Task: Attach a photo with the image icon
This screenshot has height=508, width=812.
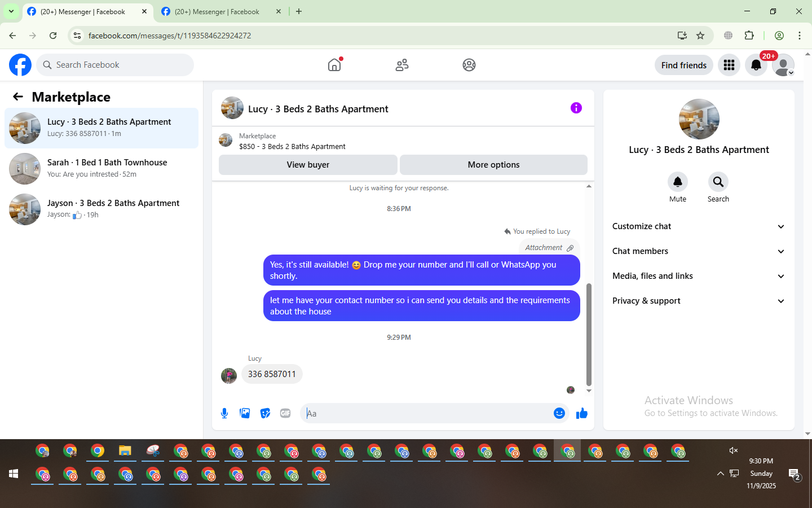Action: [245, 413]
